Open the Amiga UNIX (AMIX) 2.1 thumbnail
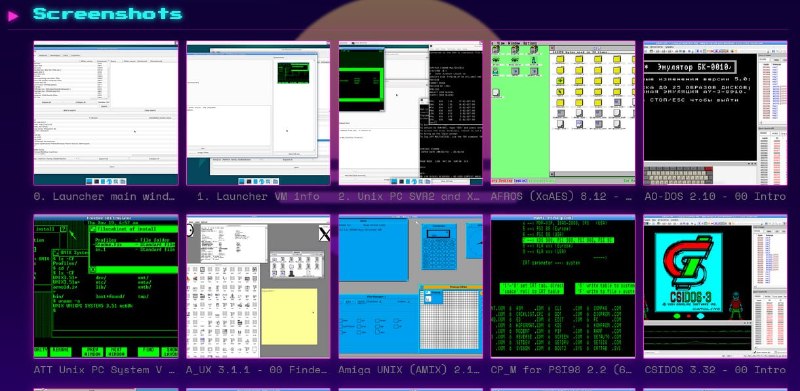 coord(411,286)
